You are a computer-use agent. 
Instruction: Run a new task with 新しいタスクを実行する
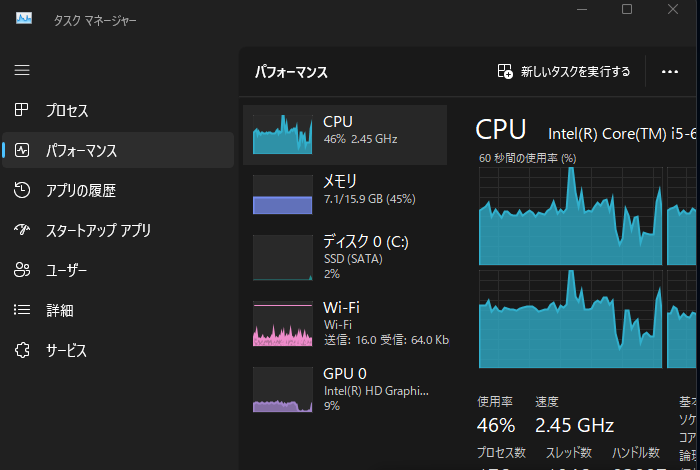[x=564, y=71]
